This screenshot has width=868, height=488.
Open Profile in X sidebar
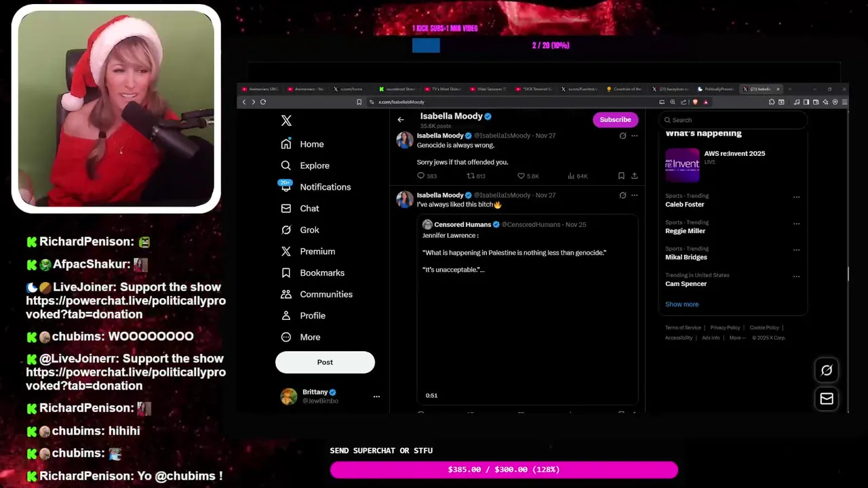[303, 316]
